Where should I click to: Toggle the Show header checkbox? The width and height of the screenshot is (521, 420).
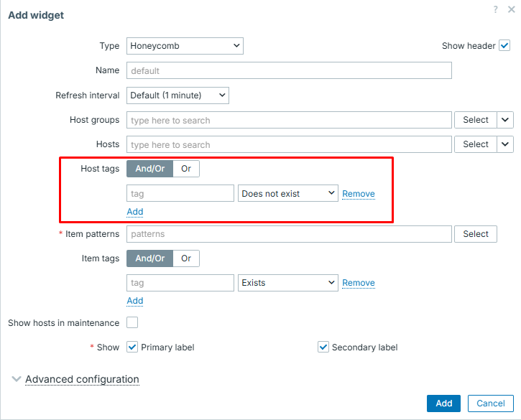(x=504, y=46)
